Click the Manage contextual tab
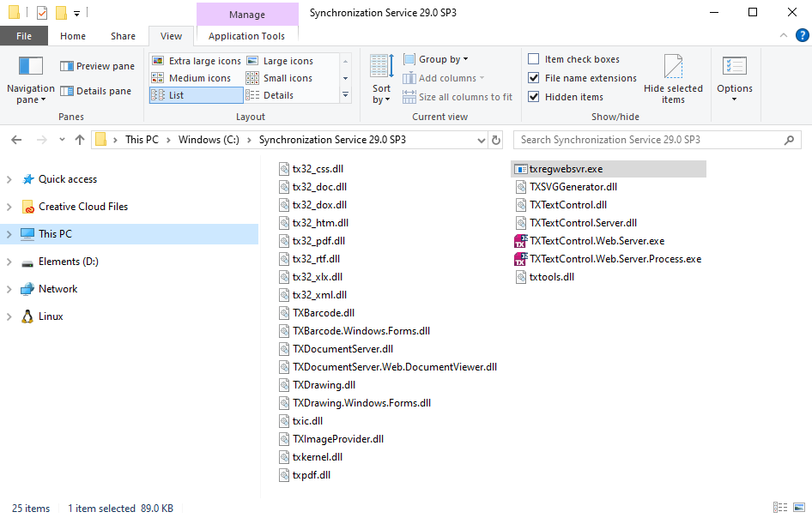 247,15
